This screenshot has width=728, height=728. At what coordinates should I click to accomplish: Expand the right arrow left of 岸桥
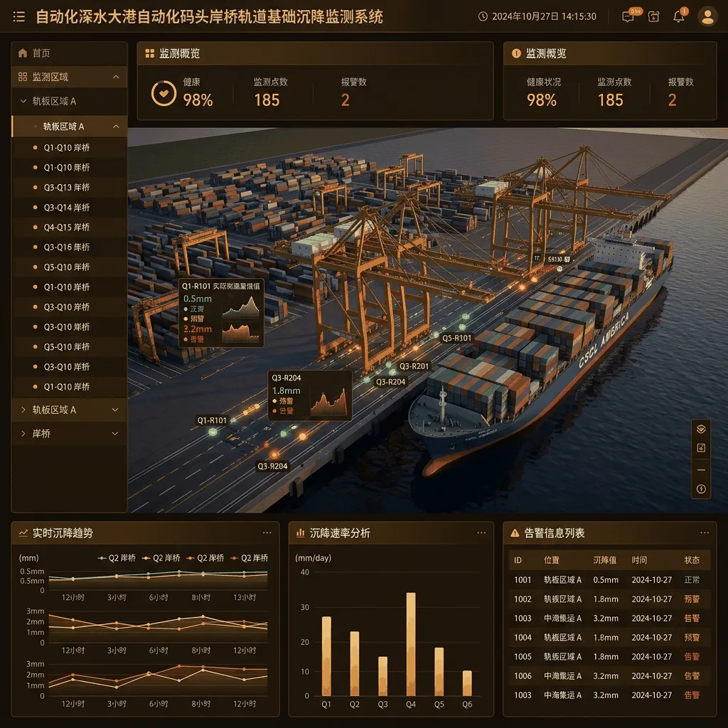coord(23,434)
